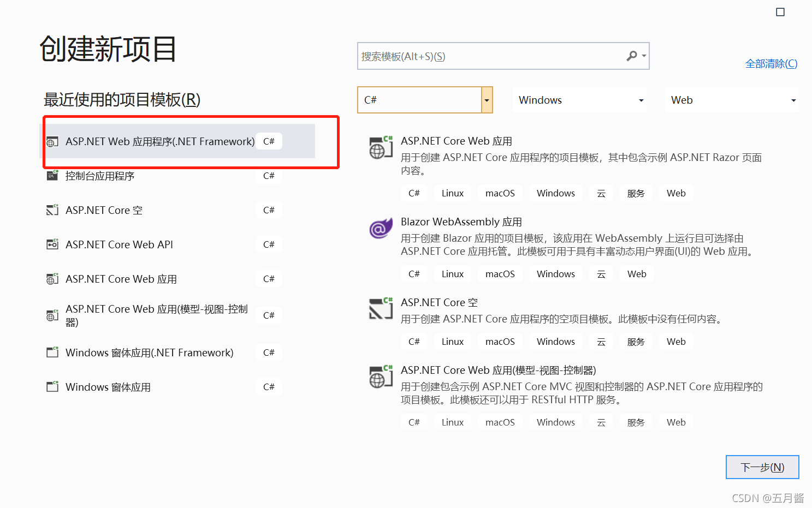This screenshot has width=812, height=508.
Task: Choose ASP.NET Core 空 title in results list
Action: click(439, 303)
